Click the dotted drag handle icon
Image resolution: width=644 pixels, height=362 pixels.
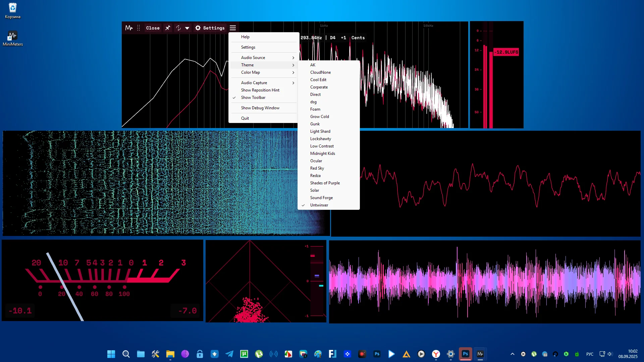[x=139, y=28]
